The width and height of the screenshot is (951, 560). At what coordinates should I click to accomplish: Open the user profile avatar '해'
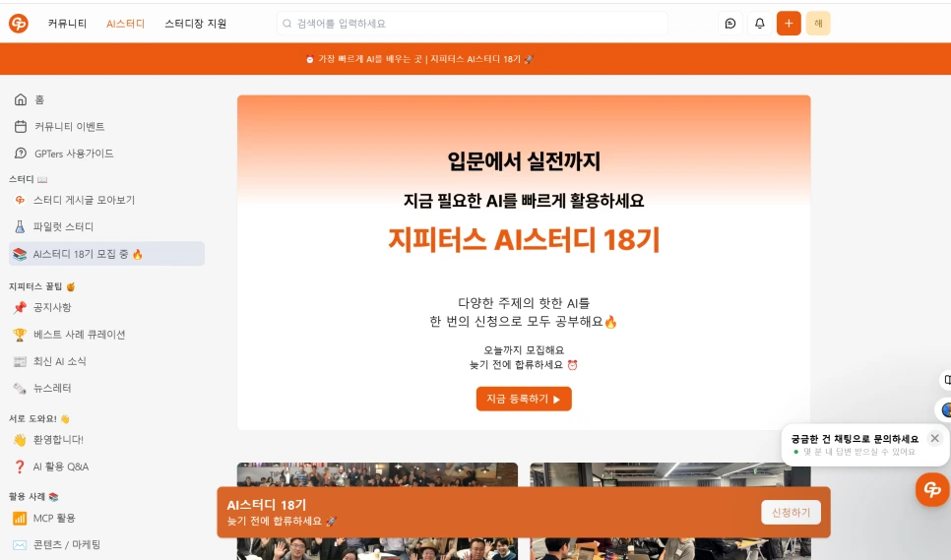point(818,24)
